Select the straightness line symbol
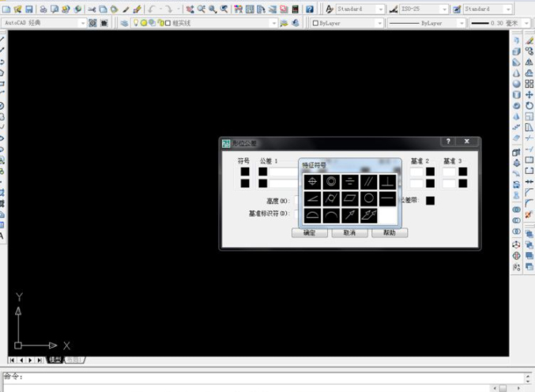The image size is (535, 392). click(387, 198)
